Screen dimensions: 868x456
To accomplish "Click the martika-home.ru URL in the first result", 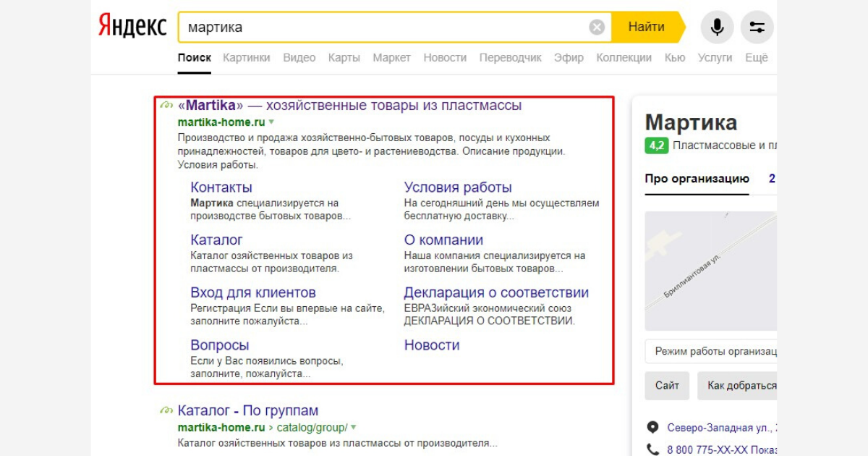I will [x=221, y=122].
